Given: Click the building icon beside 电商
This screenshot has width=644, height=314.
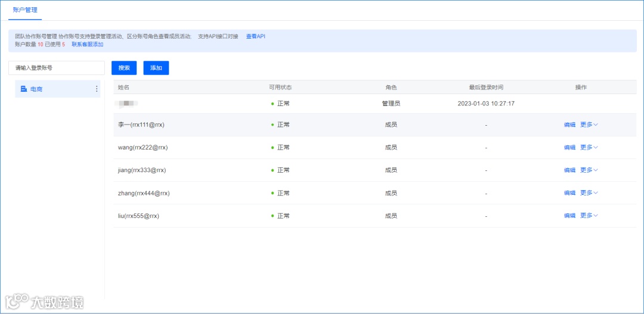Looking at the screenshot, I should [x=24, y=89].
